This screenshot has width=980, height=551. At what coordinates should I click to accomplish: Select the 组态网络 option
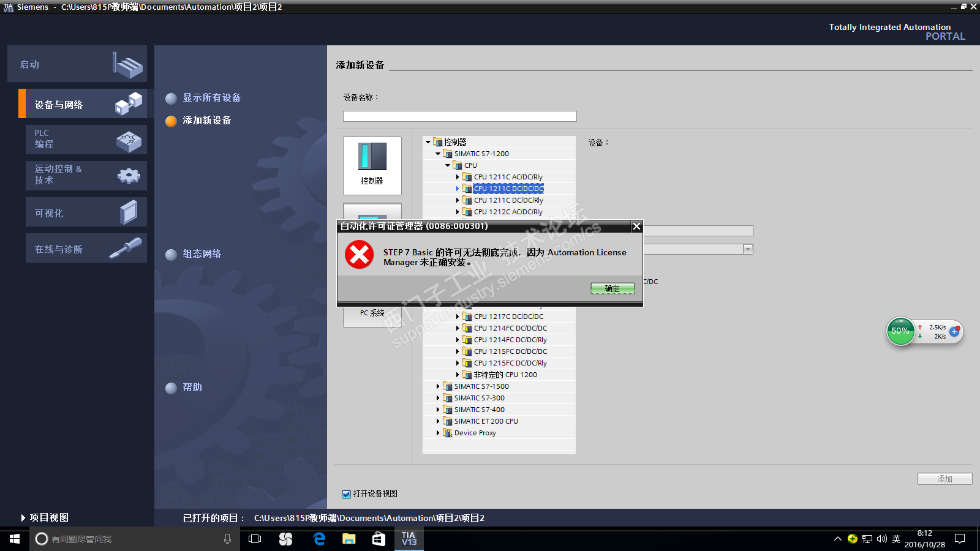click(202, 254)
